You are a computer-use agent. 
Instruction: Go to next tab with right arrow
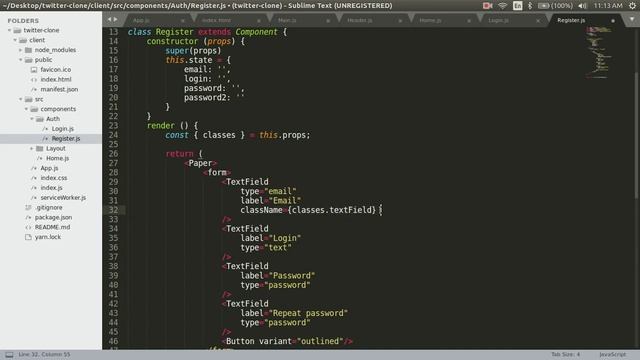click(x=116, y=19)
